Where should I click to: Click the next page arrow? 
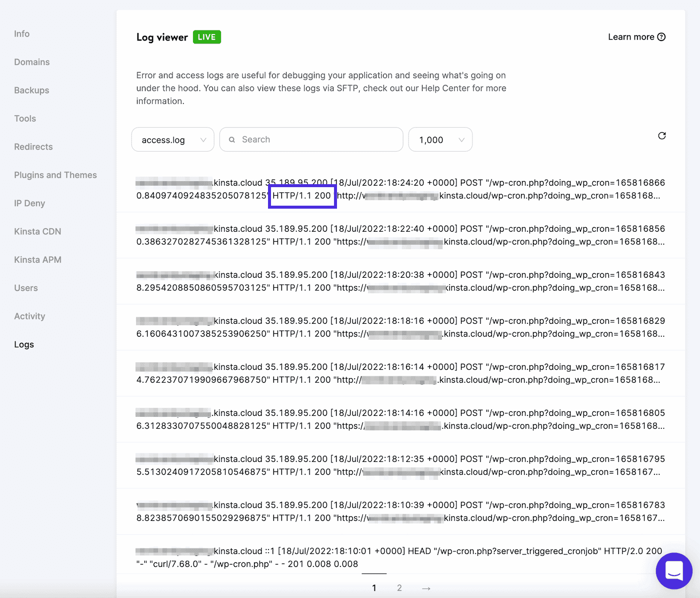(x=425, y=587)
